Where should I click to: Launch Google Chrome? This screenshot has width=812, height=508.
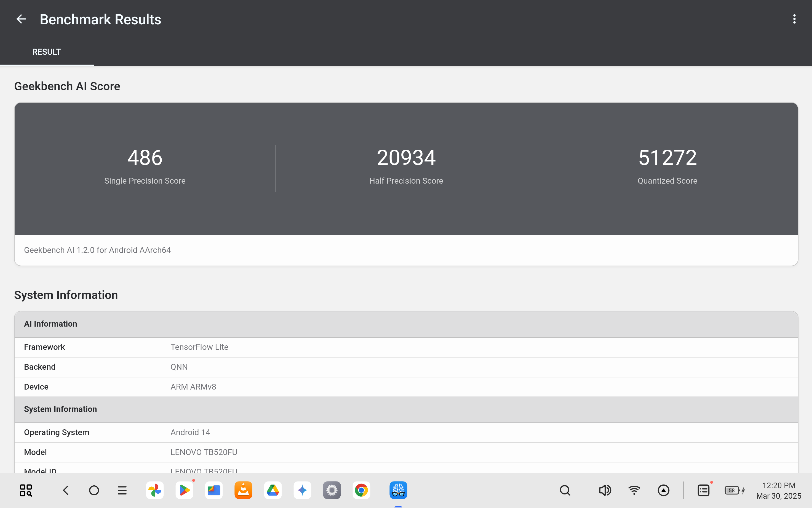point(361,490)
